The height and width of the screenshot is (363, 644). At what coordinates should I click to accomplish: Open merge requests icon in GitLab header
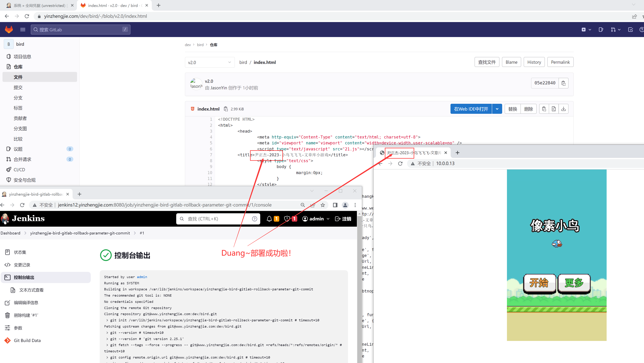click(x=613, y=30)
